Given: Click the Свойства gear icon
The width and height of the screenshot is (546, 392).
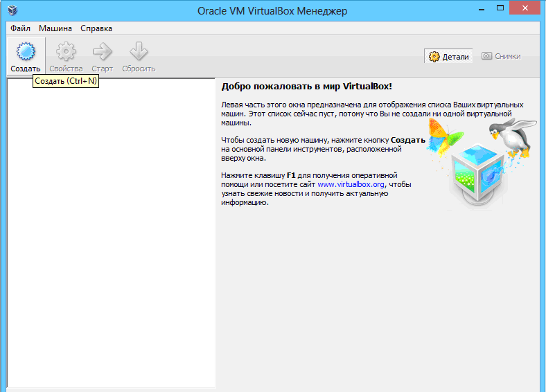Looking at the screenshot, I should 66,52.
